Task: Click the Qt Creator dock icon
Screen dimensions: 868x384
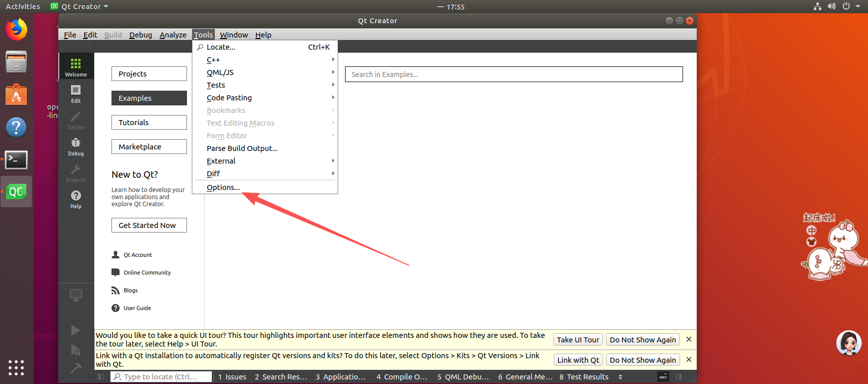Action: click(x=16, y=191)
